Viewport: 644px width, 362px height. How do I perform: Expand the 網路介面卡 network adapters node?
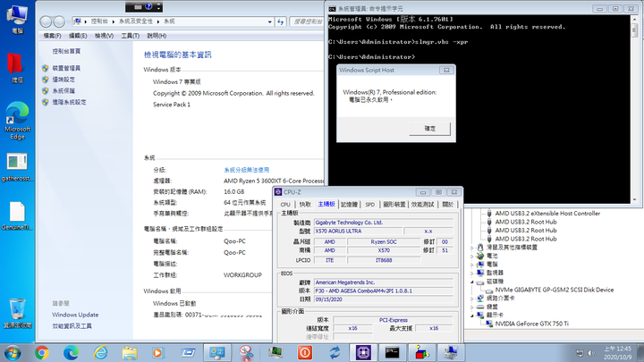(x=472, y=299)
